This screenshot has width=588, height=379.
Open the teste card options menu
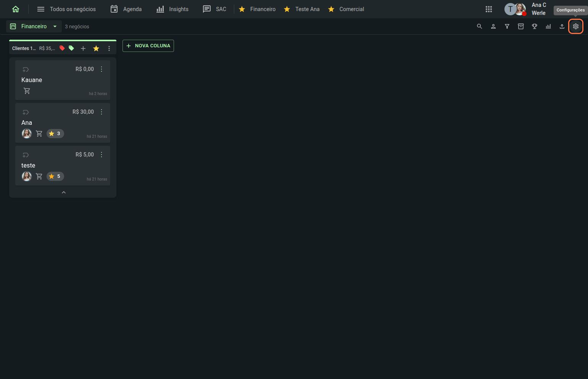click(101, 155)
